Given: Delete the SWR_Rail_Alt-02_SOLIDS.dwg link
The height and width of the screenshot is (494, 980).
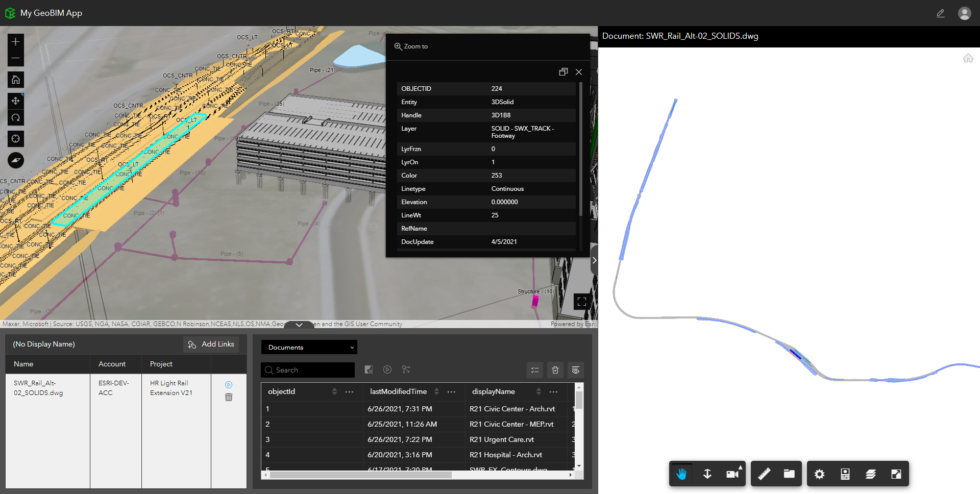Looking at the screenshot, I should click(x=229, y=397).
